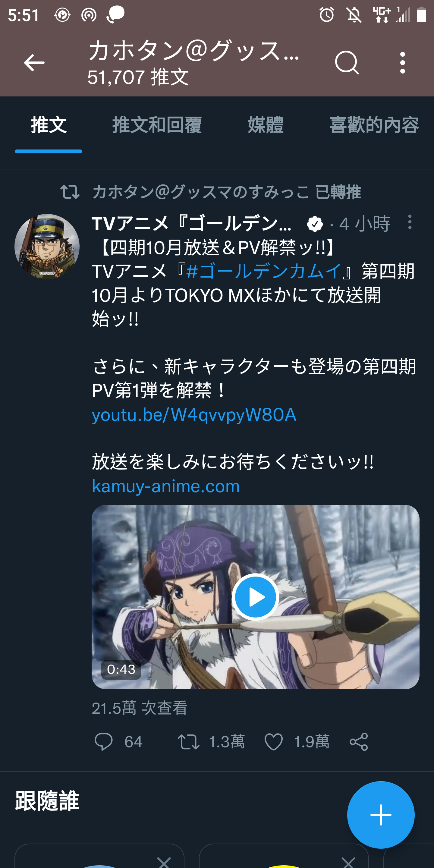Image resolution: width=434 pixels, height=868 pixels.
Task: Tap the share icon under the tweet
Action: pos(359,742)
